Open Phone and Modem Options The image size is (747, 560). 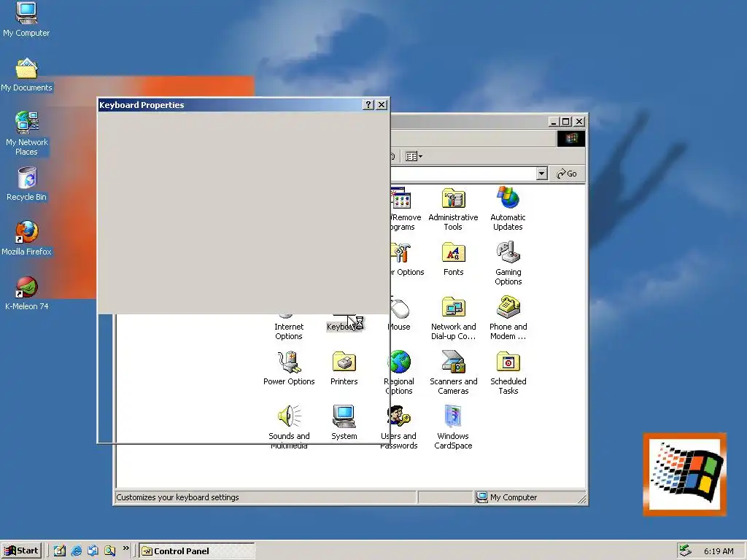click(508, 319)
